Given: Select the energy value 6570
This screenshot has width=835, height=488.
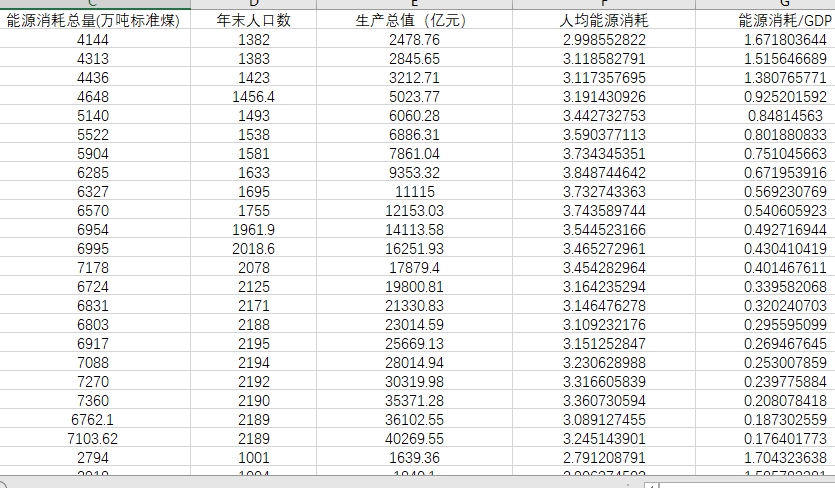Looking at the screenshot, I should point(93,210).
